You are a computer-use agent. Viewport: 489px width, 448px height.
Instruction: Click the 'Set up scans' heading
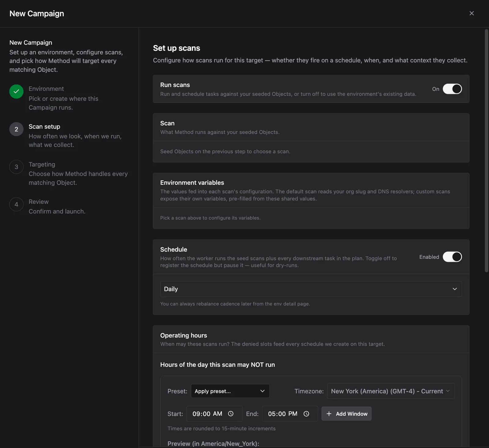tap(176, 48)
